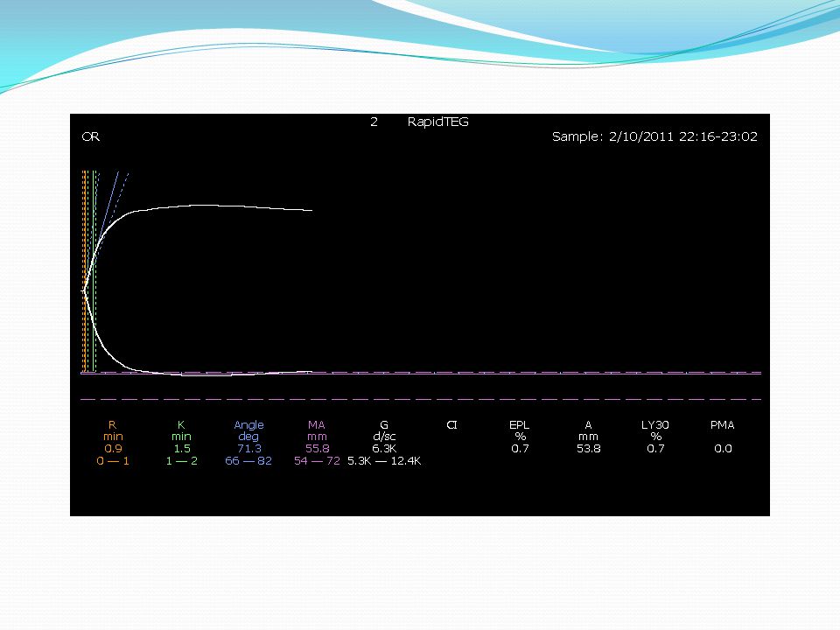Click the K parameter heading
Image resolution: width=840 pixels, height=630 pixels.
tap(181, 425)
